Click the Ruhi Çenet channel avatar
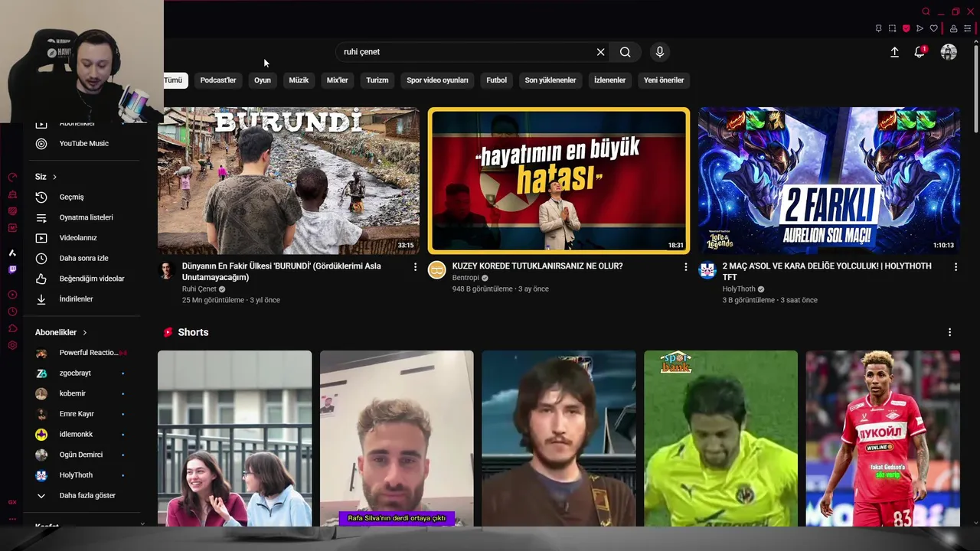 point(166,270)
